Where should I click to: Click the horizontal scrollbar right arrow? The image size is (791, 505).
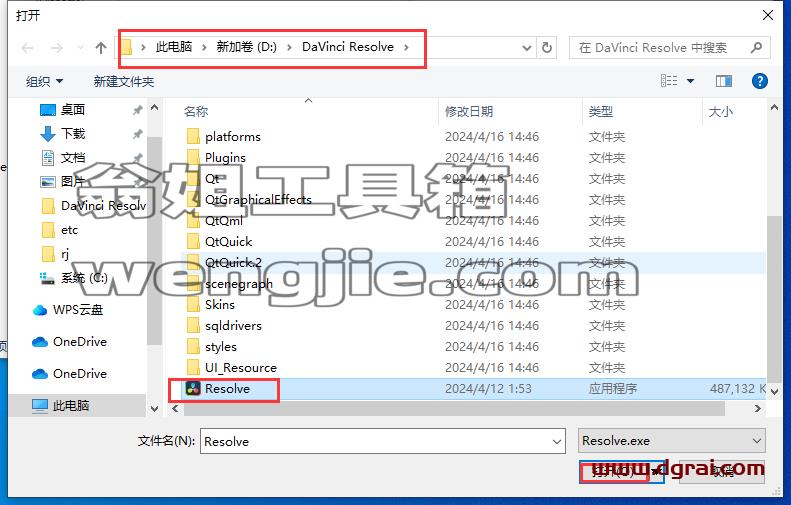(x=758, y=409)
